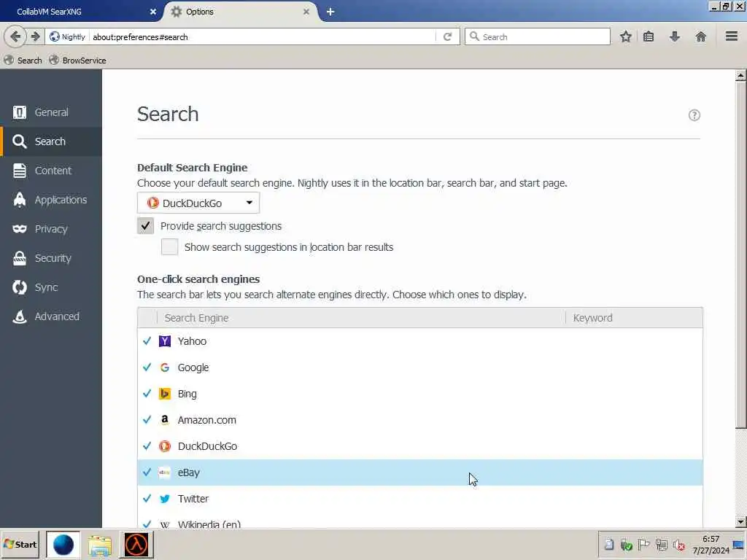Open a new tab with plus button

tap(330, 12)
